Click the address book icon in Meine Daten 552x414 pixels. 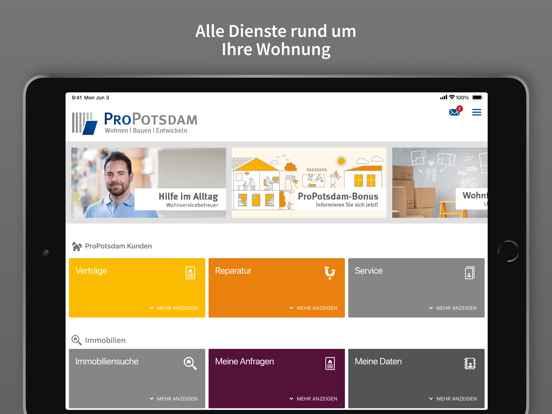[470, 363]
